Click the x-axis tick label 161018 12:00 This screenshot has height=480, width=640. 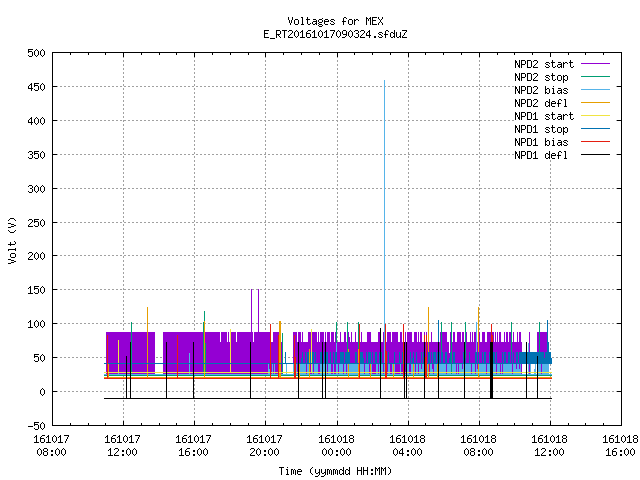click(x=549, y=446)
